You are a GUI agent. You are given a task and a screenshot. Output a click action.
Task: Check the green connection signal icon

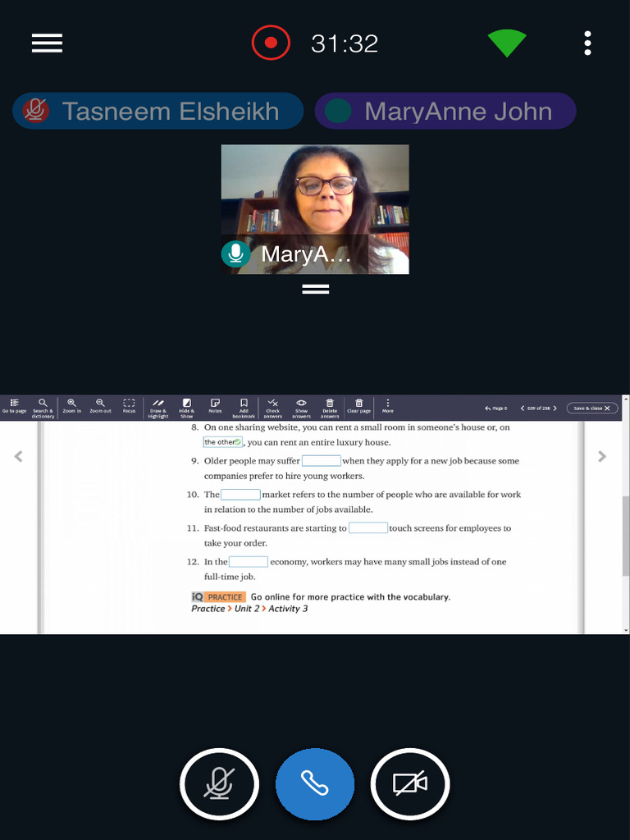click(507, 43)
